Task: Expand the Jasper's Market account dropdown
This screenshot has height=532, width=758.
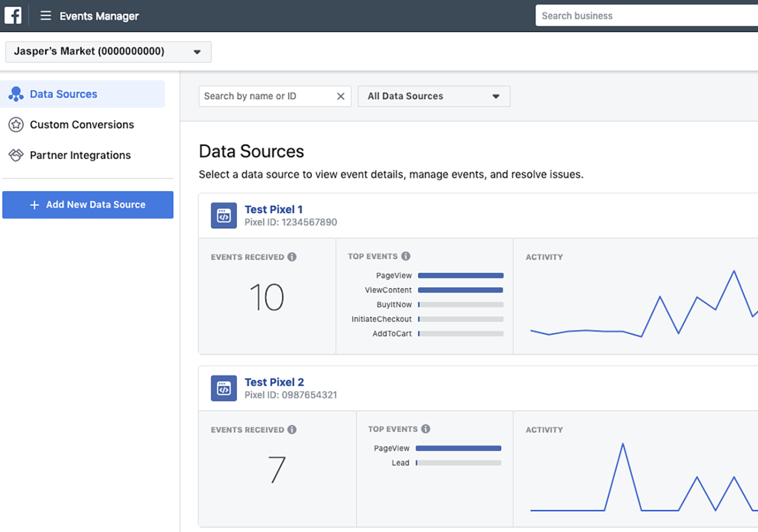Action: tap(108, 52)
